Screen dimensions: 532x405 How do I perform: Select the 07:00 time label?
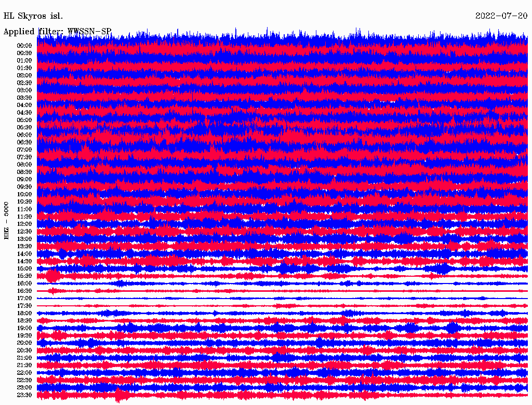(24, 150)
